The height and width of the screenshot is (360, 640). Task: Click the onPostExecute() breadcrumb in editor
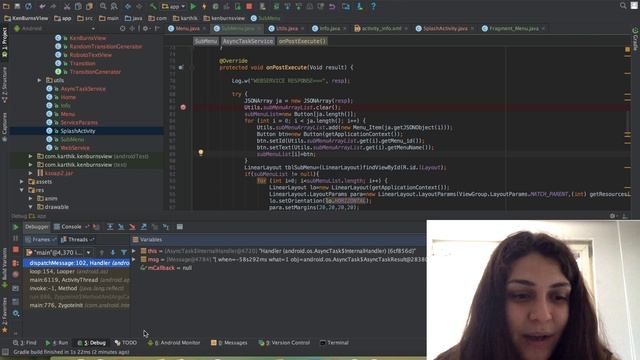[x=302, y=41]
